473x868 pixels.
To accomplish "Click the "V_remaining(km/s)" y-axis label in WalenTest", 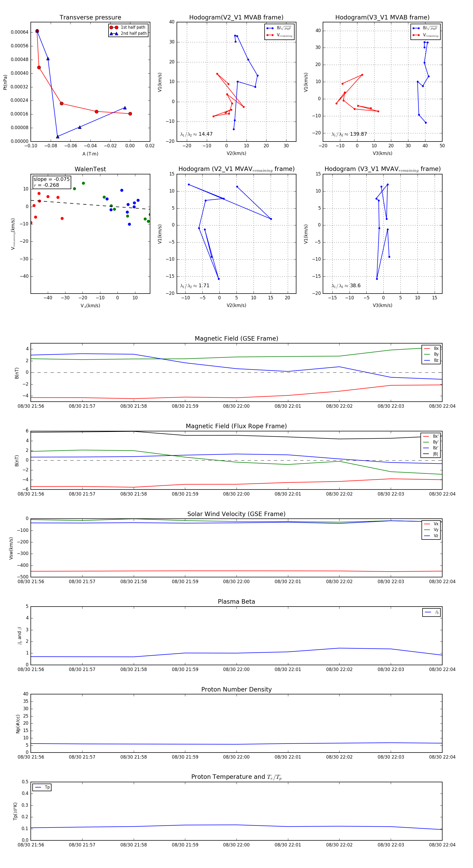I will click(13, 234).
